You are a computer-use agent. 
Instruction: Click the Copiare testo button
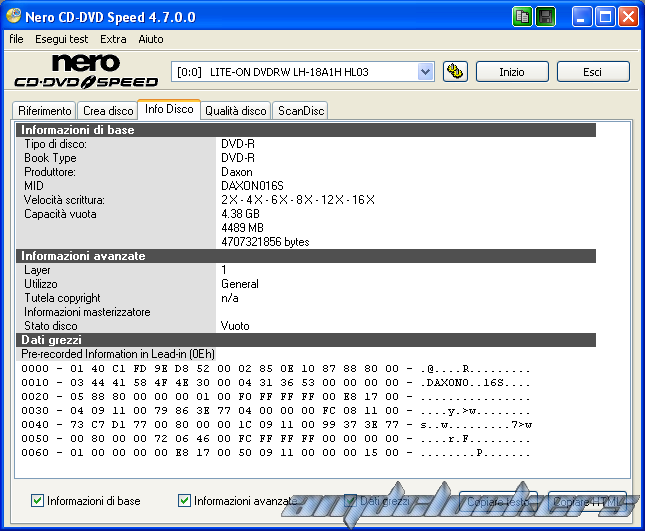(x=500, y=500)
